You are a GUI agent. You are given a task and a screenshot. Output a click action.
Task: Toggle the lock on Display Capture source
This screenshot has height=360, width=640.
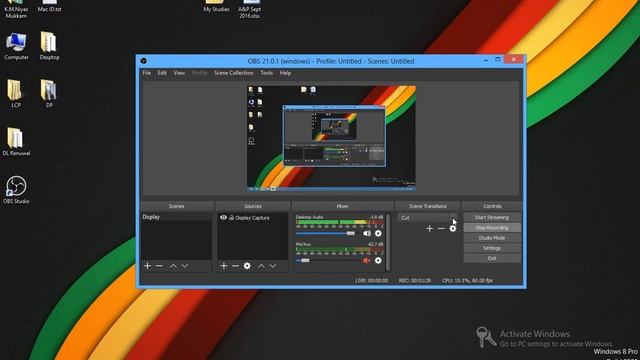tap(231, 218)
